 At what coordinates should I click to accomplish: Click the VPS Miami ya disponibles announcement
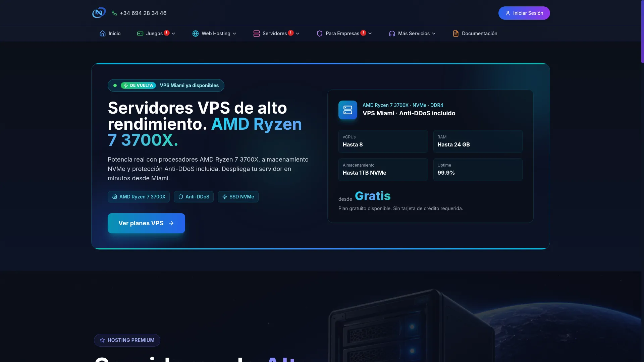click(166, 85)
